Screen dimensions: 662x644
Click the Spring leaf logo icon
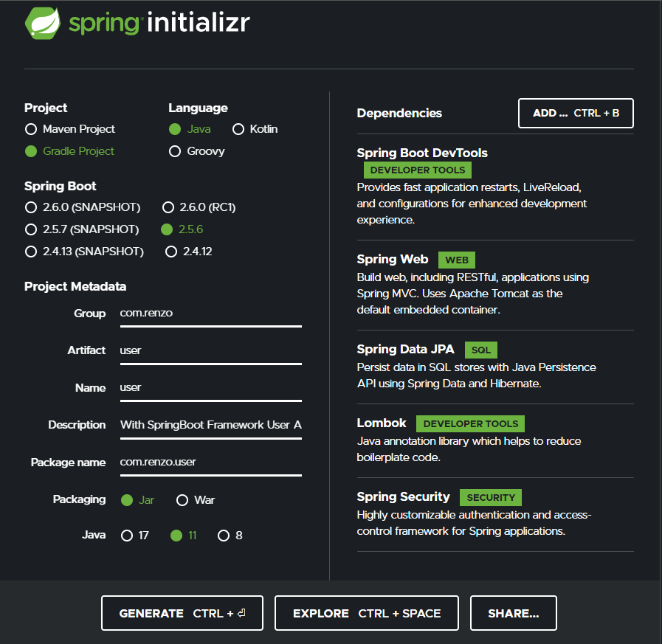click(x=43, y=23)
